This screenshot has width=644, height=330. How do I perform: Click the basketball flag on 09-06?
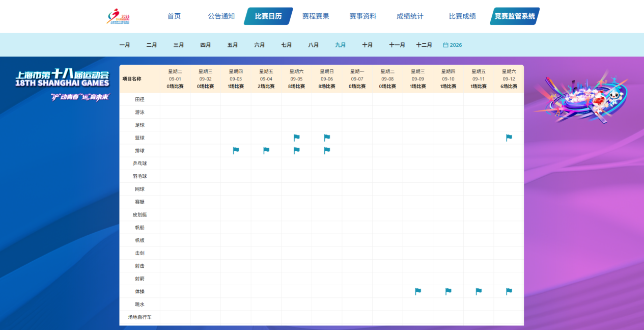tap(327, 137)
